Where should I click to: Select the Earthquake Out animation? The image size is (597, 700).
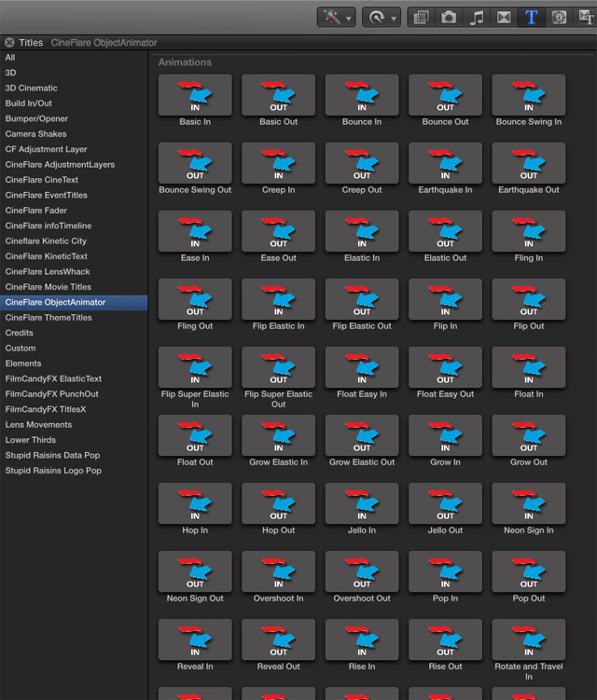(x=529, y=163)
